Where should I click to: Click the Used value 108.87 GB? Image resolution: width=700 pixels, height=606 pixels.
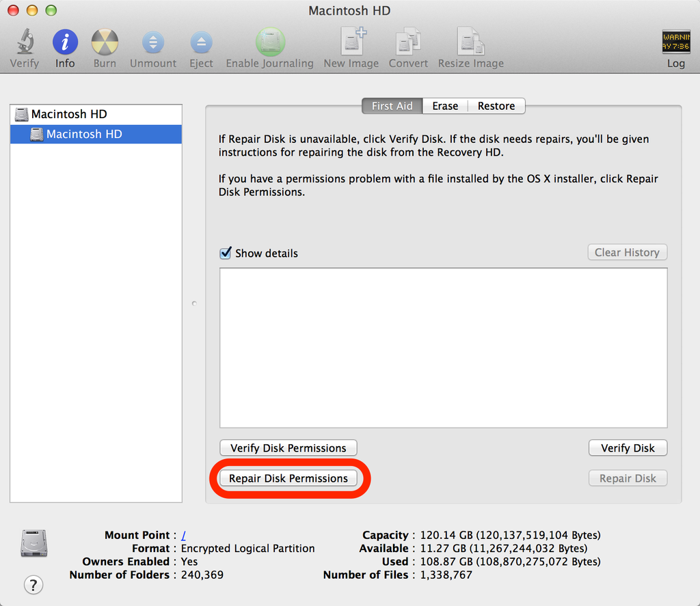tap(510, 562)
